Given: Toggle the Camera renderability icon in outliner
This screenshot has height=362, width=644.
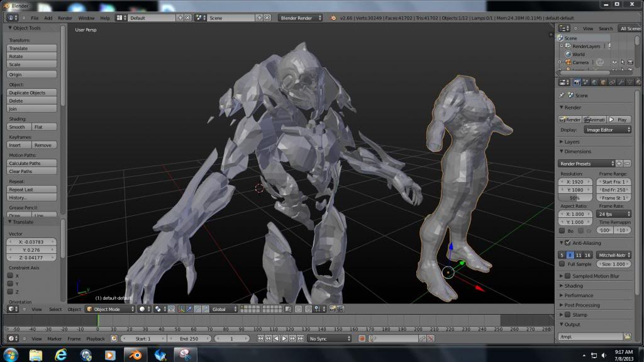Looking at the screenshot, I should coord(630,62).
